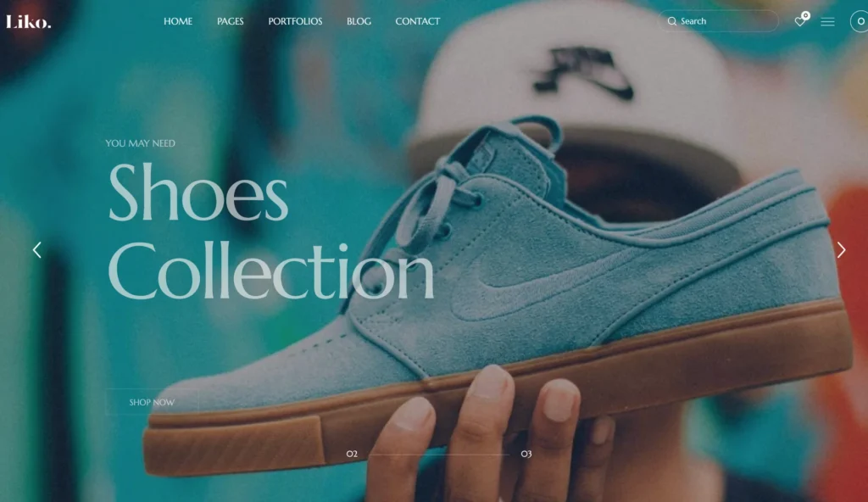Screen dimensions: 868x502
Task: Expand the PAGES menu
Action: [x=231, y=21]
